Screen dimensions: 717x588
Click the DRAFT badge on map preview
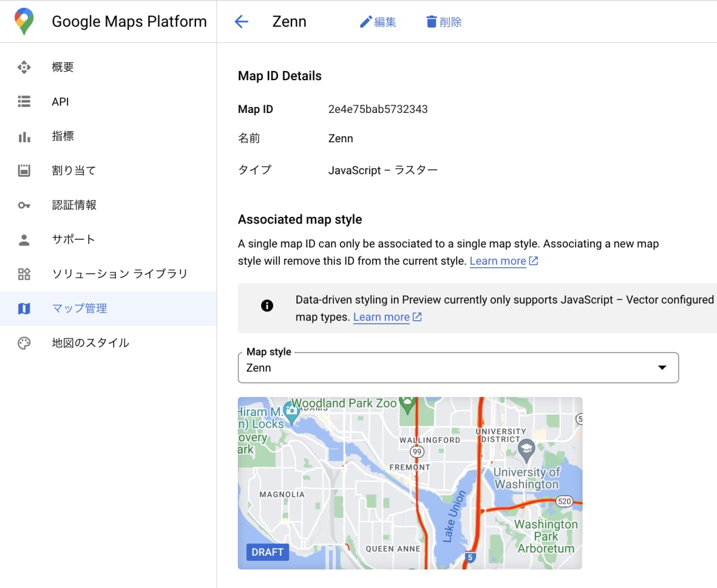pyautogui.click(x=267, y=552)
